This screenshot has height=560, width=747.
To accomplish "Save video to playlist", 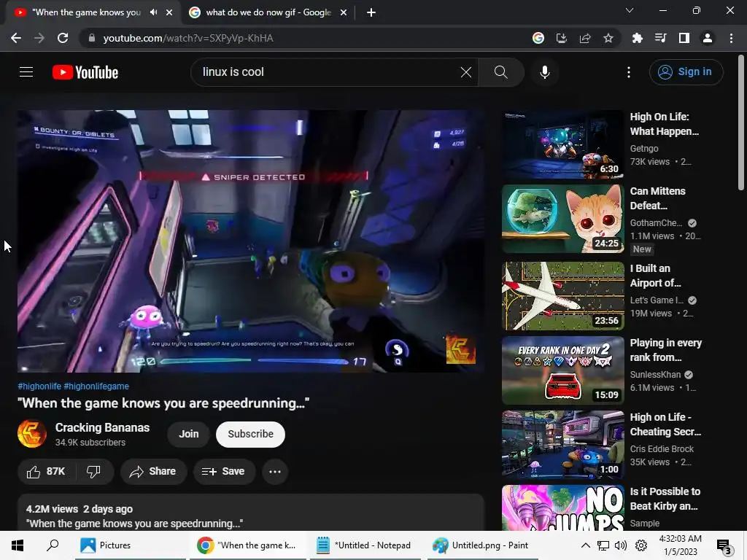I will (224, 472).
